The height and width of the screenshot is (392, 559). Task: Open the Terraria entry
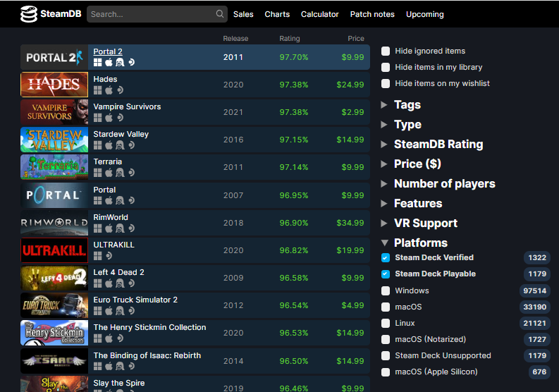point(108,161)
